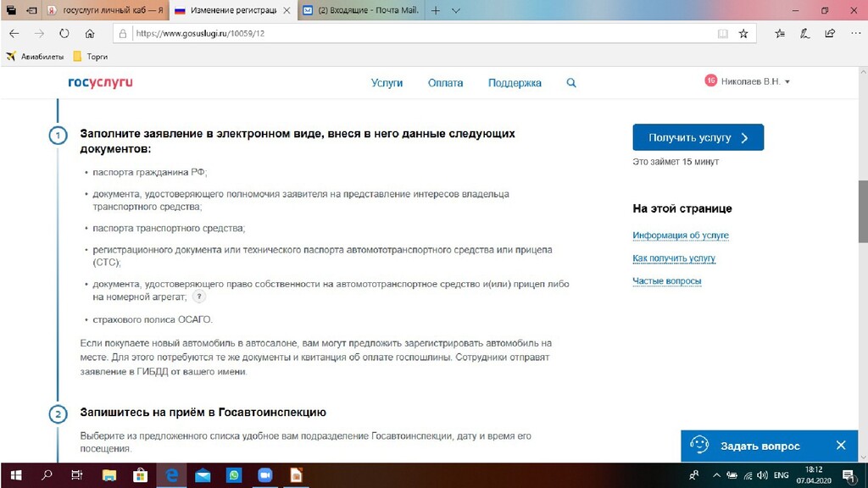Open browser settings and more menu
868x488 pixels.
tap(855, 34)
